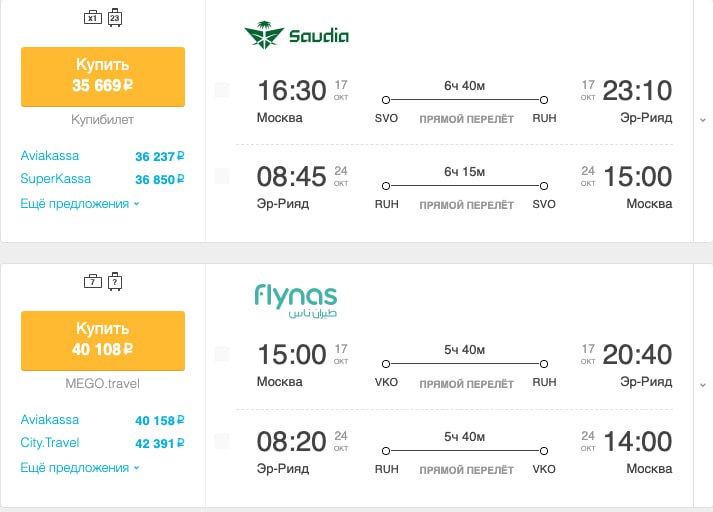
Task: Toggle checkbox beside 08:20 flynas return
Action: click(x=222, y=441)
